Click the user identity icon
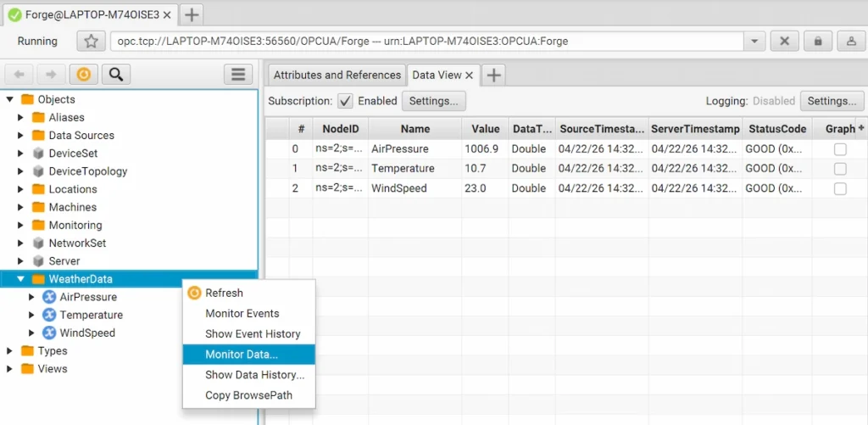This screenshot has height=425, width=868. [849, 41]
